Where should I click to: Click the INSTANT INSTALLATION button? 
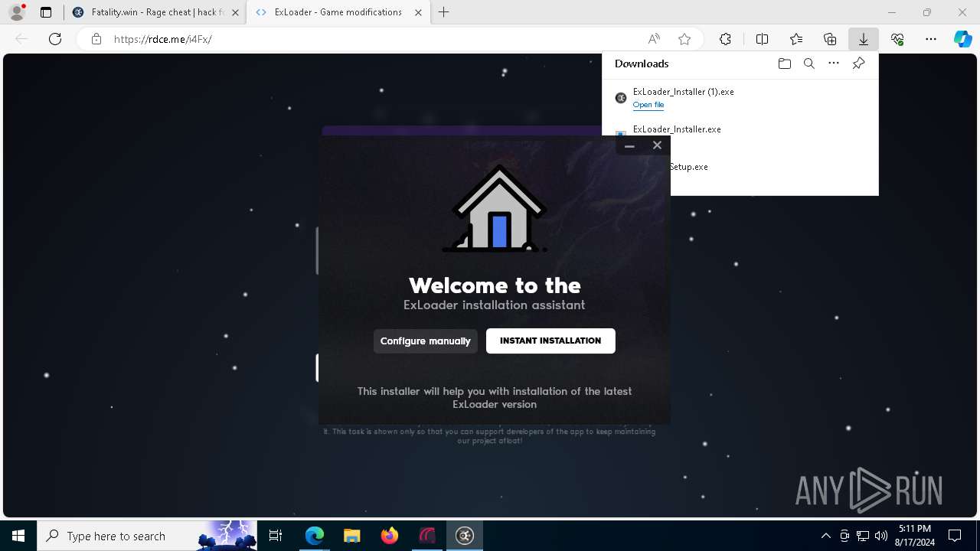tap(550, 341)
